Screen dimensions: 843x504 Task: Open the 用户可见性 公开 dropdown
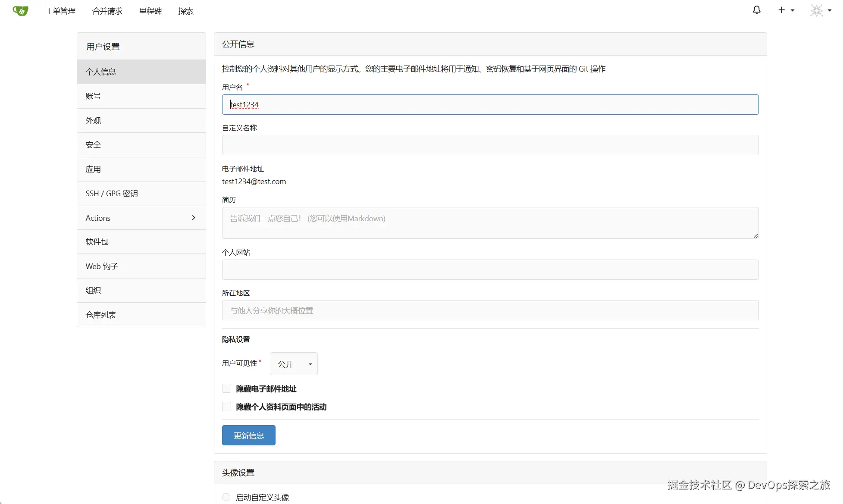(294, 364)
